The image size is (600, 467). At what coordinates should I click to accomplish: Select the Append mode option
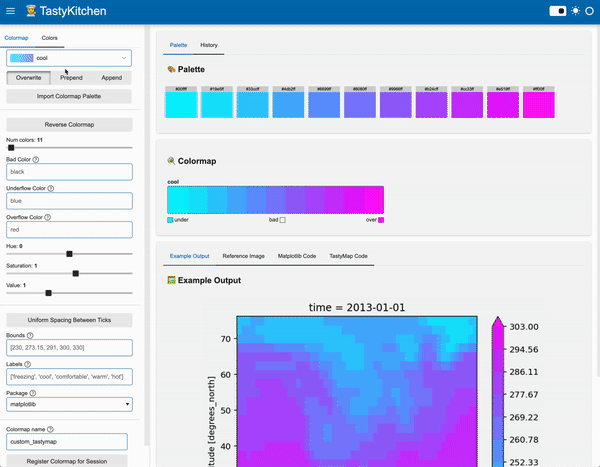111,77
